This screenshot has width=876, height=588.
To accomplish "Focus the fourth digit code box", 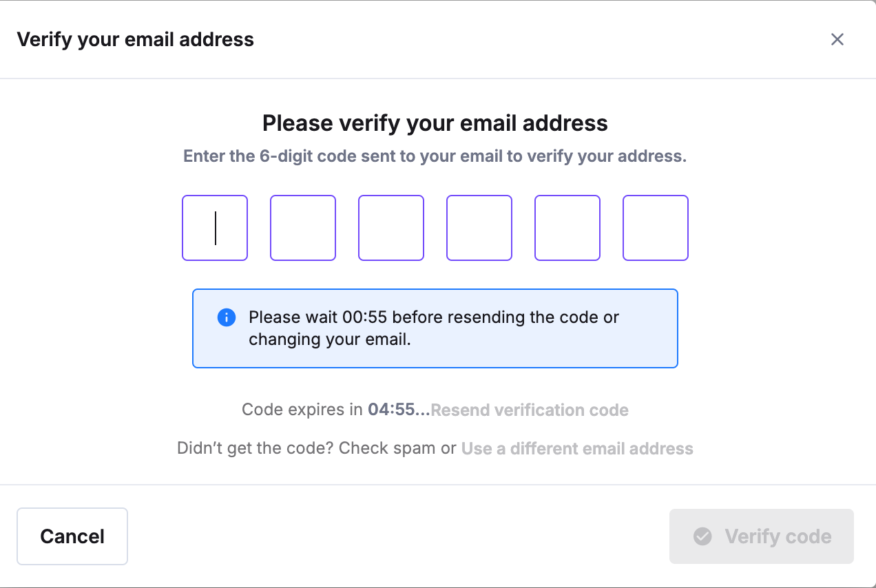I will point(479,228).
